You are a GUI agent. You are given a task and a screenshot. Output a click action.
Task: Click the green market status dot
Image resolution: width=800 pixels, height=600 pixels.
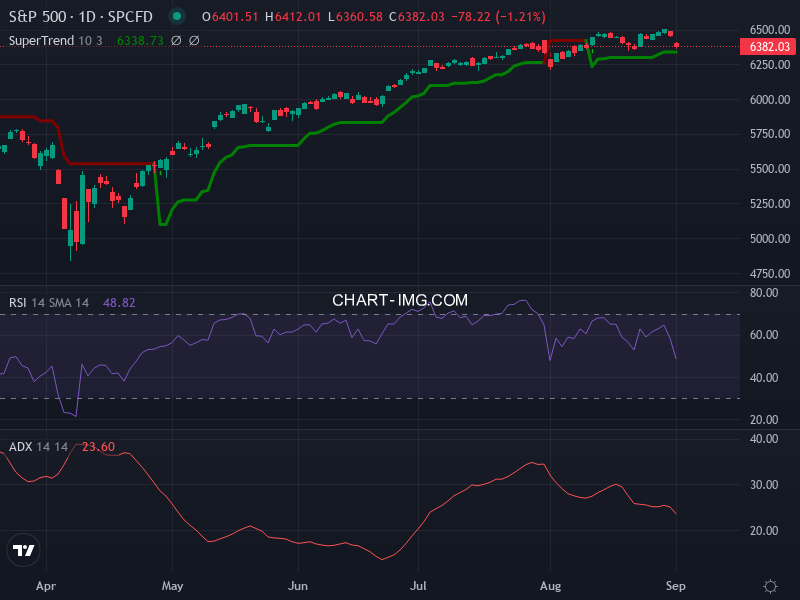coord(177,16)
